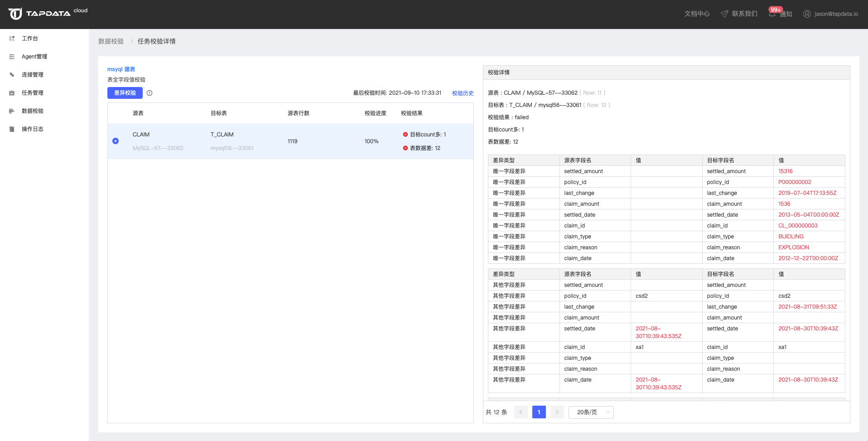Screen dimensions: 868x441
Task: Click the 任务管理 sidebar icon
Action: pos(12,93)
